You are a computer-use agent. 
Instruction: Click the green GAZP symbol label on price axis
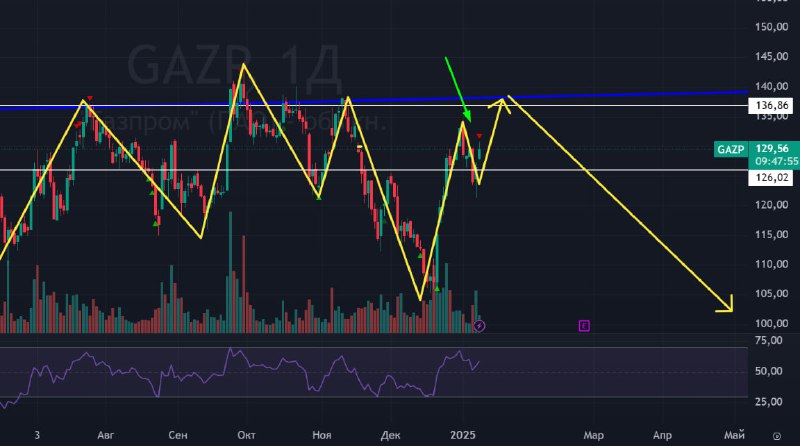click(x=731, y=149)
